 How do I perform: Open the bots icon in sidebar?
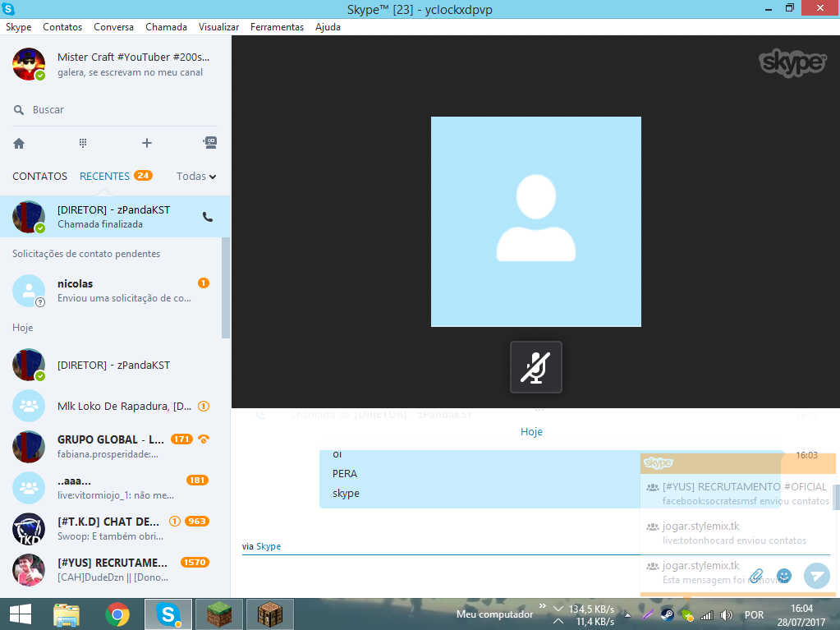(210, 142)
